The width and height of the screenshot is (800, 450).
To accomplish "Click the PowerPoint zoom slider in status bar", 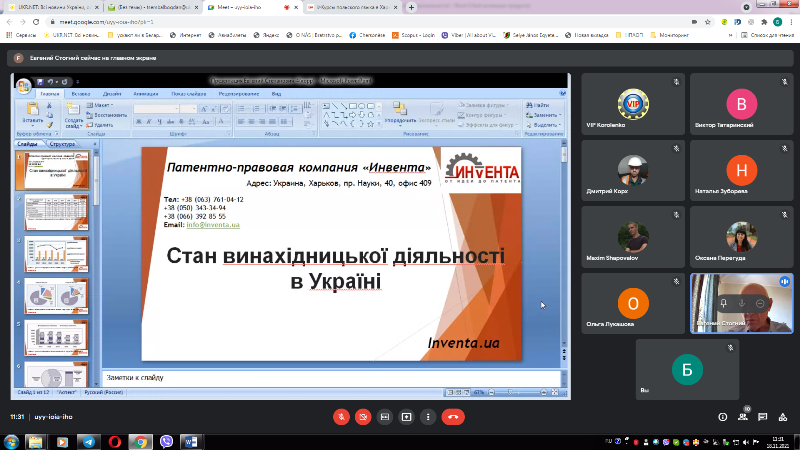I will coord(510,392).
